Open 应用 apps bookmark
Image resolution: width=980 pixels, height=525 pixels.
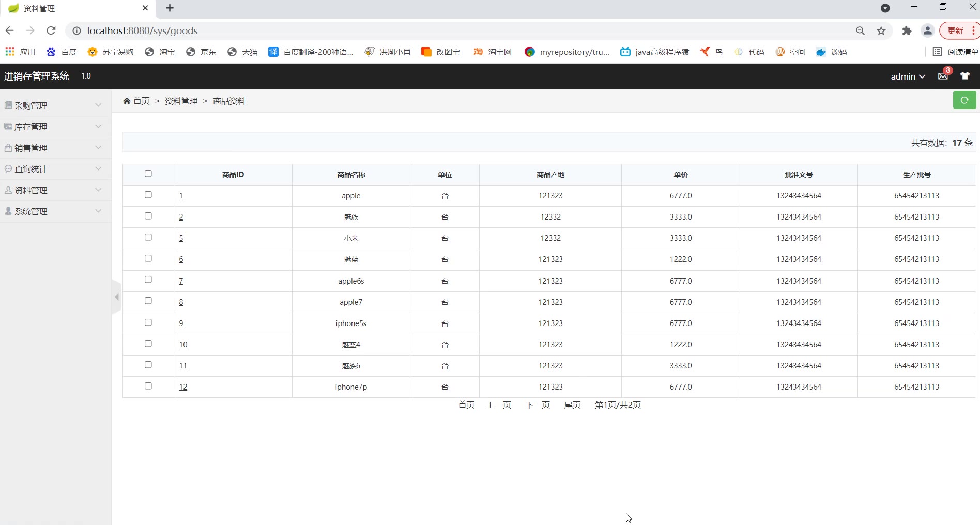pyautogui.click(x=21, y=52)
